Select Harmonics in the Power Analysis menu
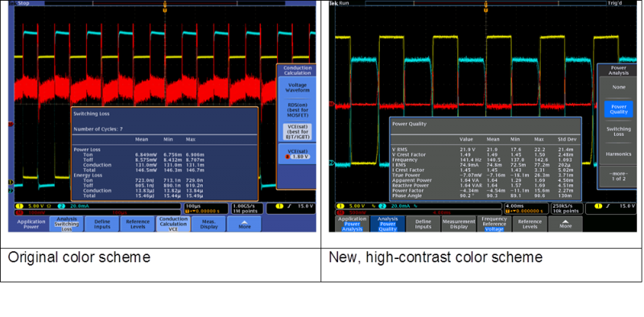 (x=618, y=154)
